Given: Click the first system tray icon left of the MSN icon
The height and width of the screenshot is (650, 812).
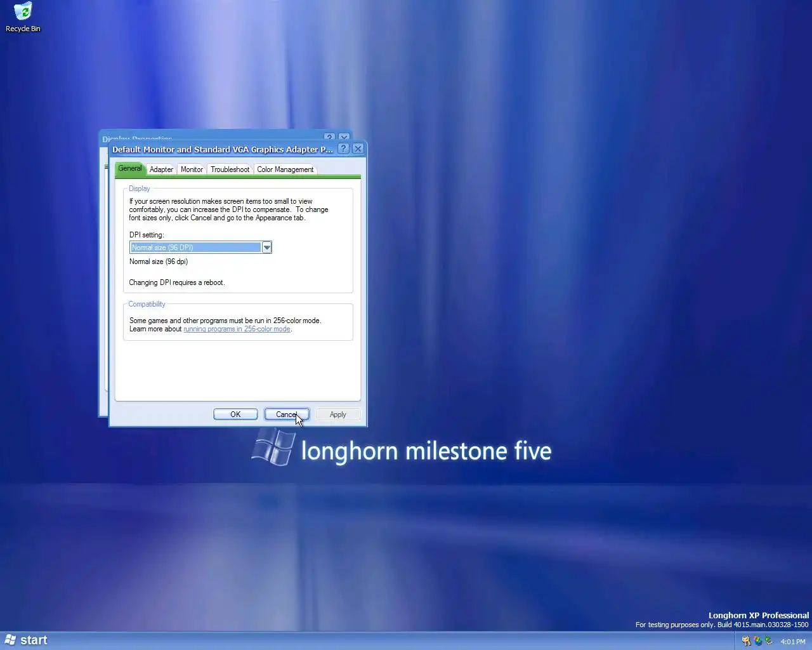Looking at the screenshot, I should [x=746, y=641].
